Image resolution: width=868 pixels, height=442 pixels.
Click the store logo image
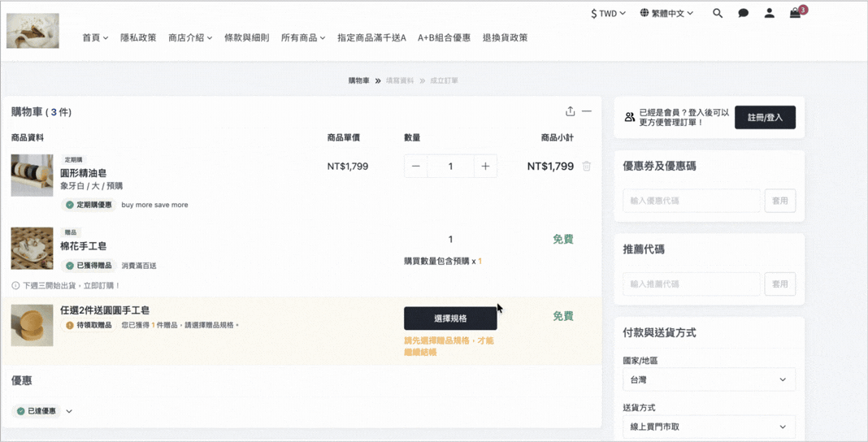pos(33,31)
